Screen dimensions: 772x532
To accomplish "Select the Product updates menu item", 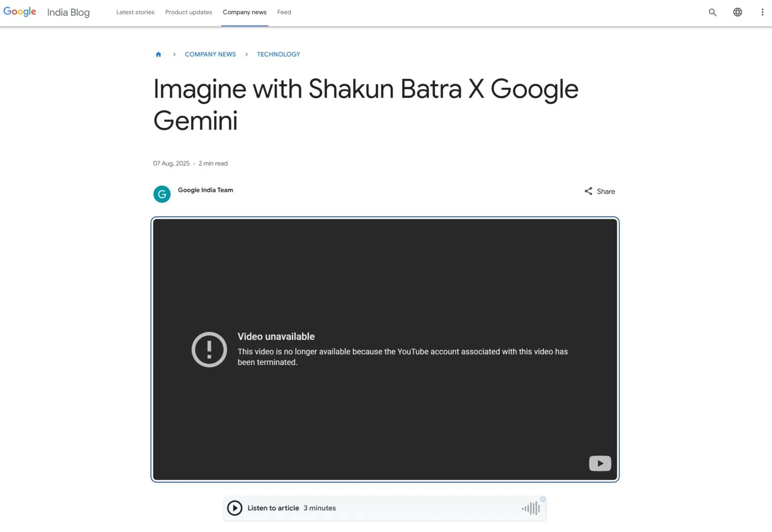I will coord(188,12).
